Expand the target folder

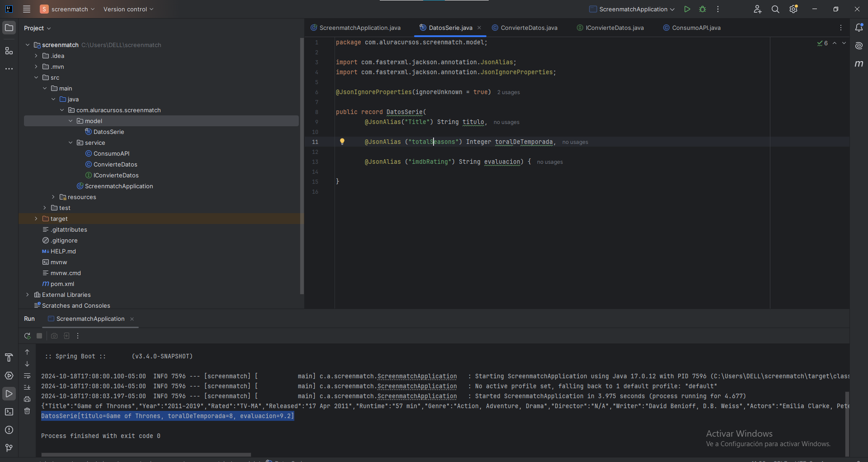[36, 219]
